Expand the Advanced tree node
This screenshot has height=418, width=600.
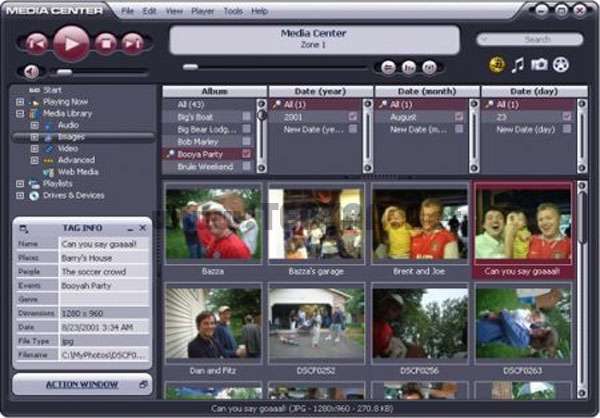pyautogui.click(x=34, y=160)
